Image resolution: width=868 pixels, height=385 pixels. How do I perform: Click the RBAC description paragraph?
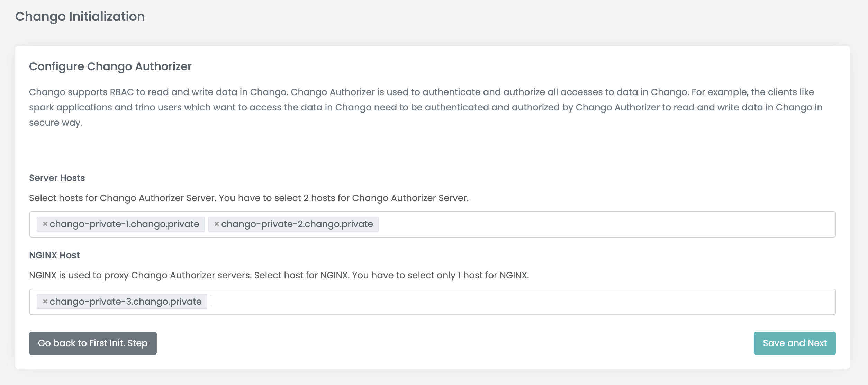tap(426, 107)
